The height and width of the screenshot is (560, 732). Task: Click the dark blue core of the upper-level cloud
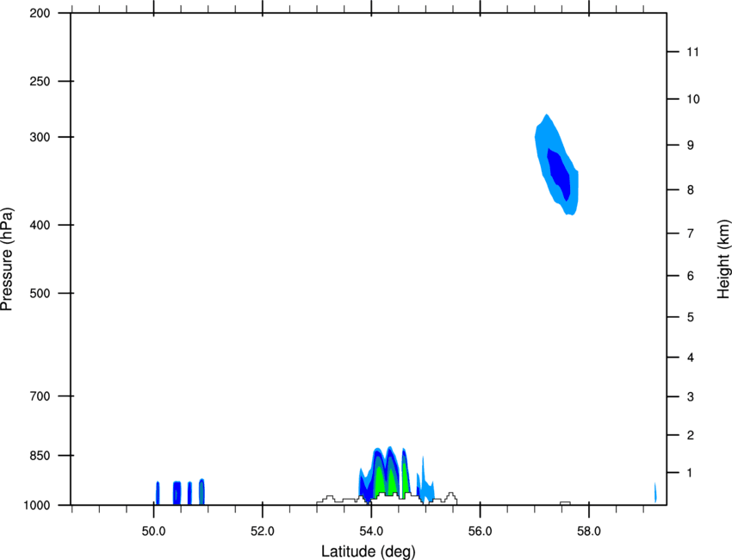click(559, 174)
